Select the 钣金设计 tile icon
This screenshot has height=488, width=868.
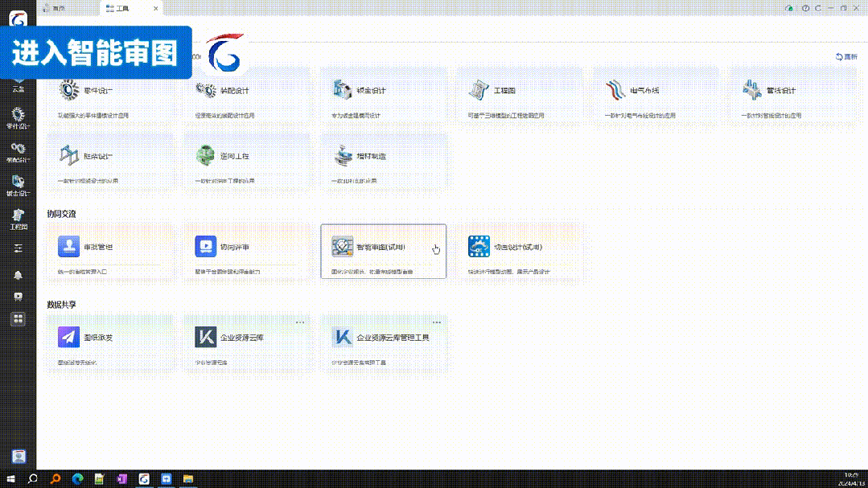(x=343, y=90)
